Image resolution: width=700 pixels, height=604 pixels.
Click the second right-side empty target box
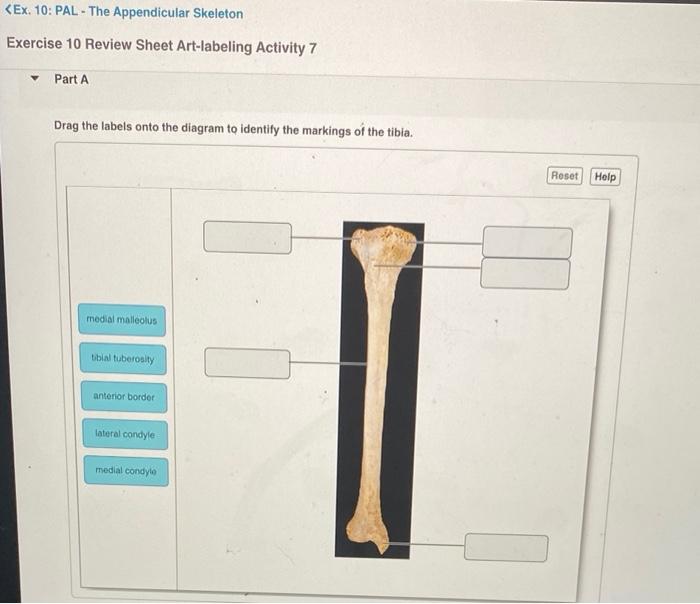(525, 274)
